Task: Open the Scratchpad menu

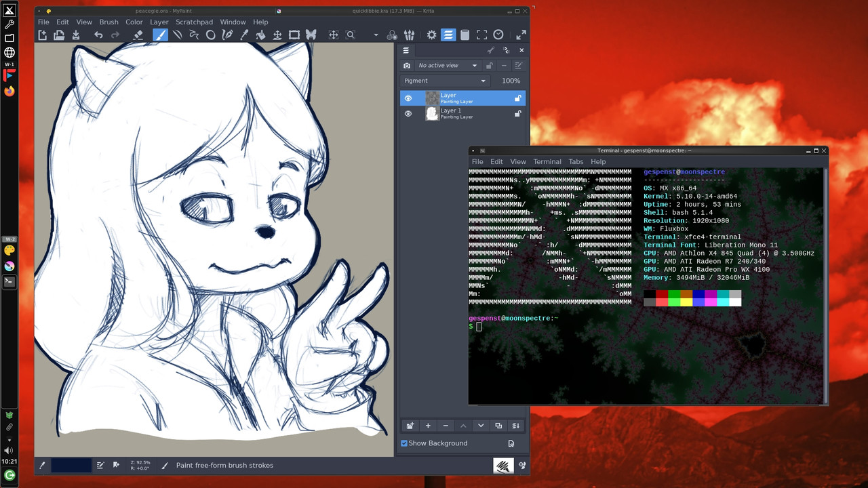Action: [x=194, y=22]
